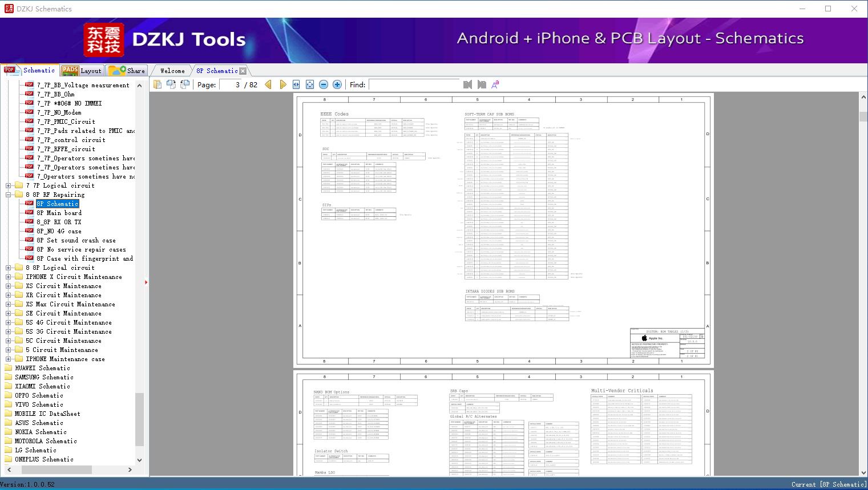Screen dimensions: 868x490
Task: Click the rotate clockwise page icon
Action: click(x=171, y=84)
